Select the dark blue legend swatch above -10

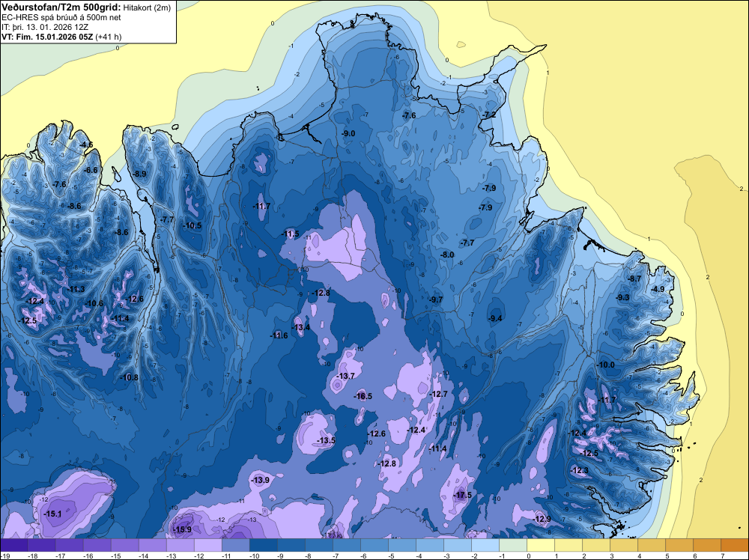point(263,545)
